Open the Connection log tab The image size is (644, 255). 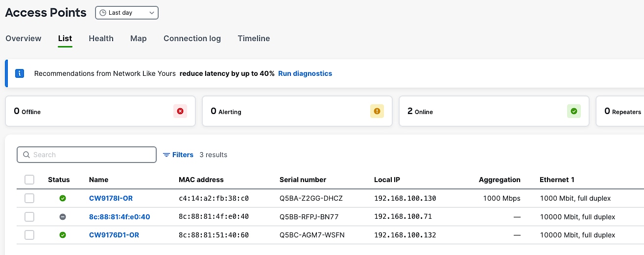[x=192, y=38]
